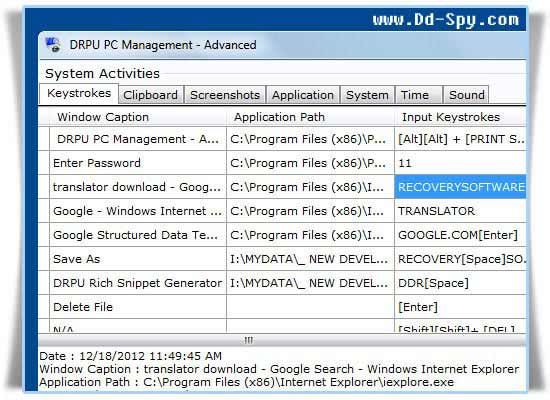This screenshot has height=400, width=550.
Task: Open the Screenshots tab
Action: click(x=225, y=95)
